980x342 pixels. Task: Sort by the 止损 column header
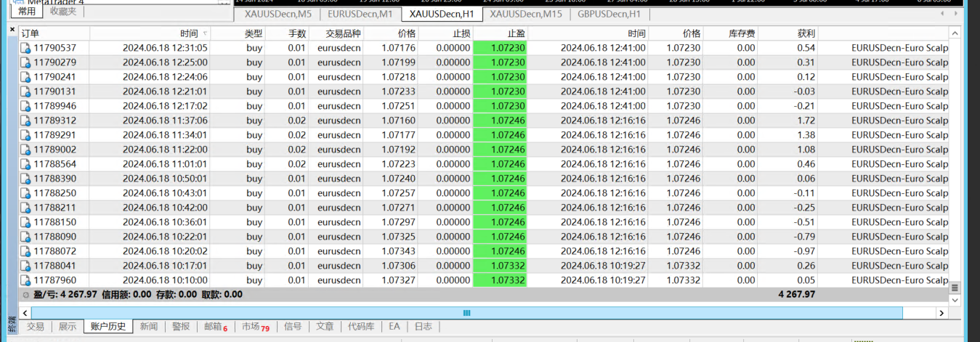(x=446, y=33)
